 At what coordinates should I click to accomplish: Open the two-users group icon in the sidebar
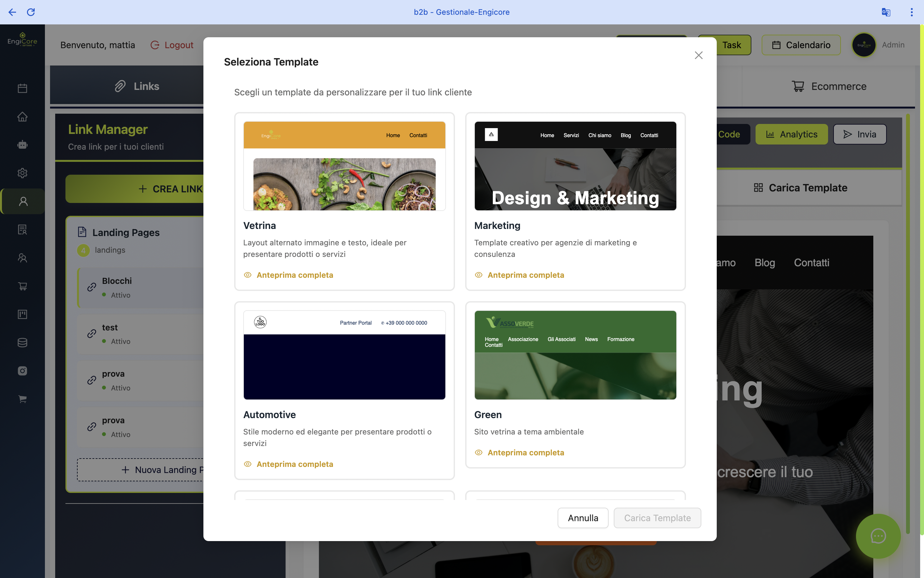coord(22,258)
